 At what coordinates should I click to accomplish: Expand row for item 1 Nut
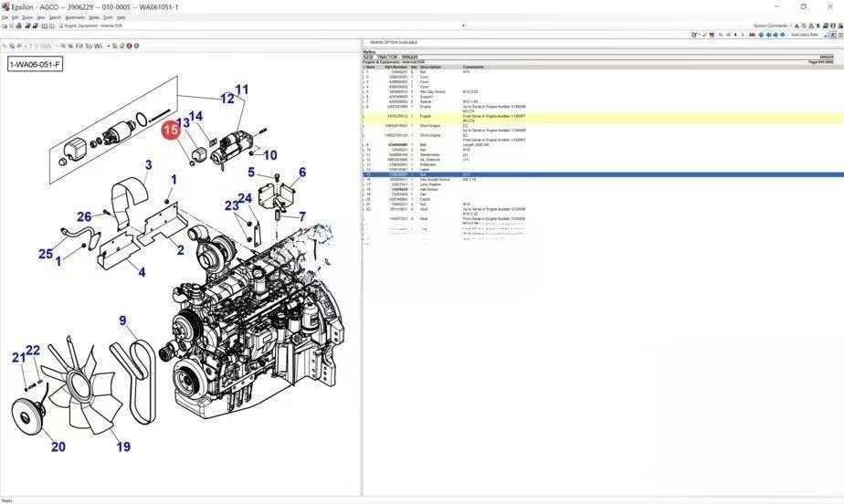pos(364,71)
